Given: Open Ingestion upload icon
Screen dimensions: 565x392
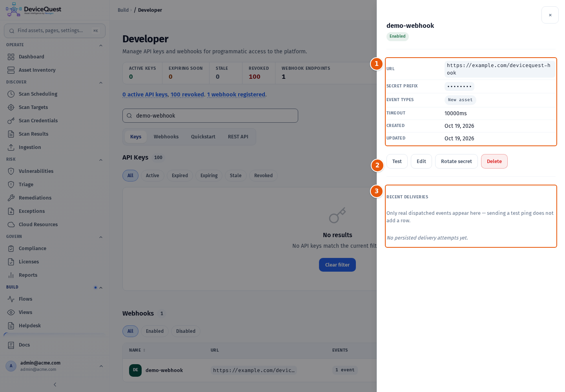Looking at the screenshot, I should coord(11,147).
